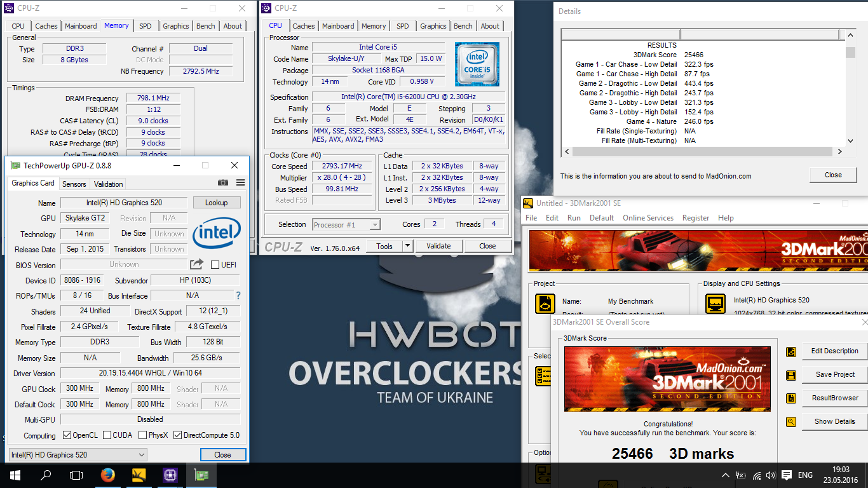Click icon beside ResultBrowser button
This screenshot has width=868, height=488.
pos(791,398)
